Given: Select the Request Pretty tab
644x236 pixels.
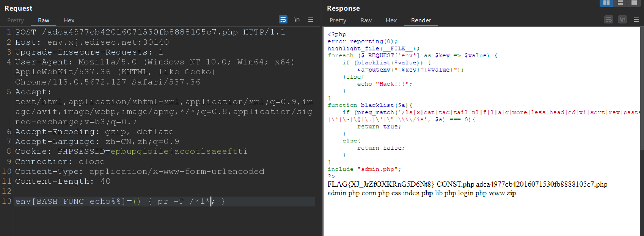Looking at the screenshot, I should point(16,20).
